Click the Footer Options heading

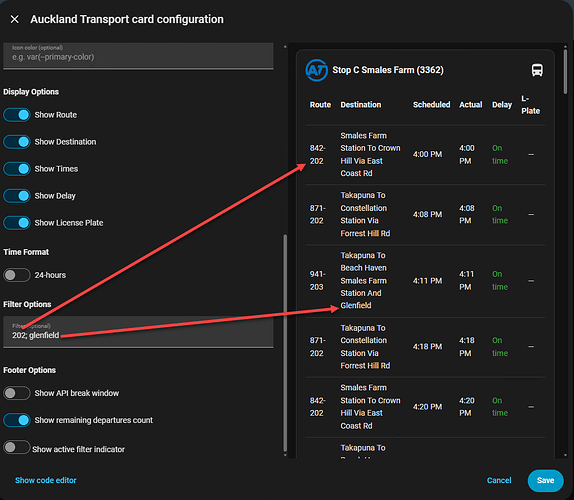(x=30, y=370)
